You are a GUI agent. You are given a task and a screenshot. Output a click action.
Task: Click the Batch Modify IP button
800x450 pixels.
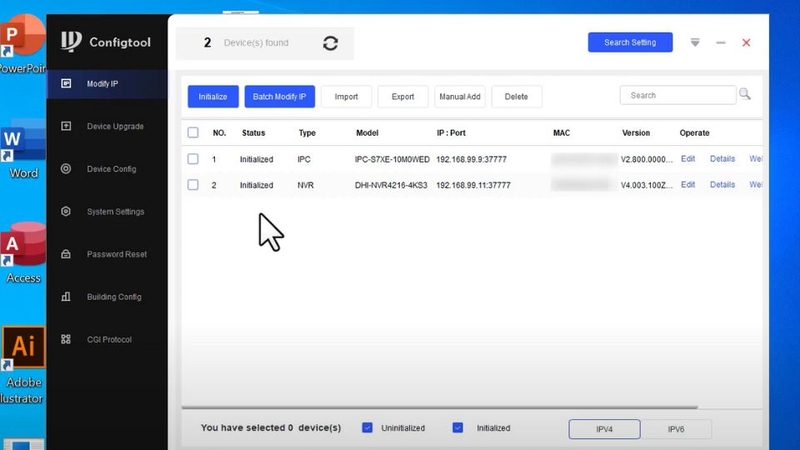[x=280, y=96]
